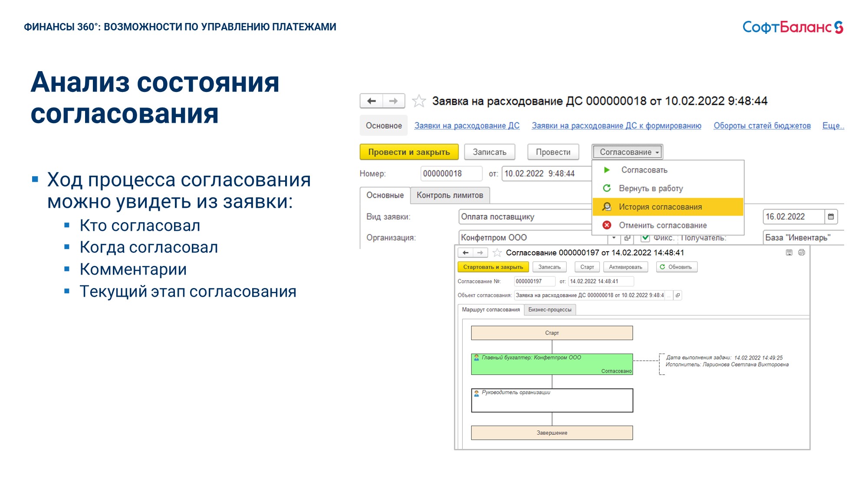Click the Исполнитель: Ларионова Светлана Викторовна text

pos(727,365)
